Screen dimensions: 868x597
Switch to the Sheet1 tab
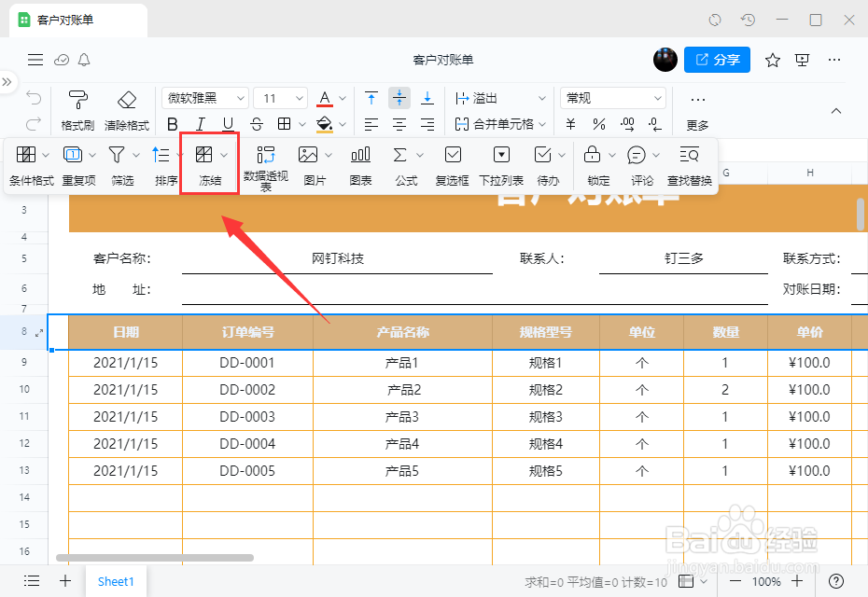click(116, 580)
